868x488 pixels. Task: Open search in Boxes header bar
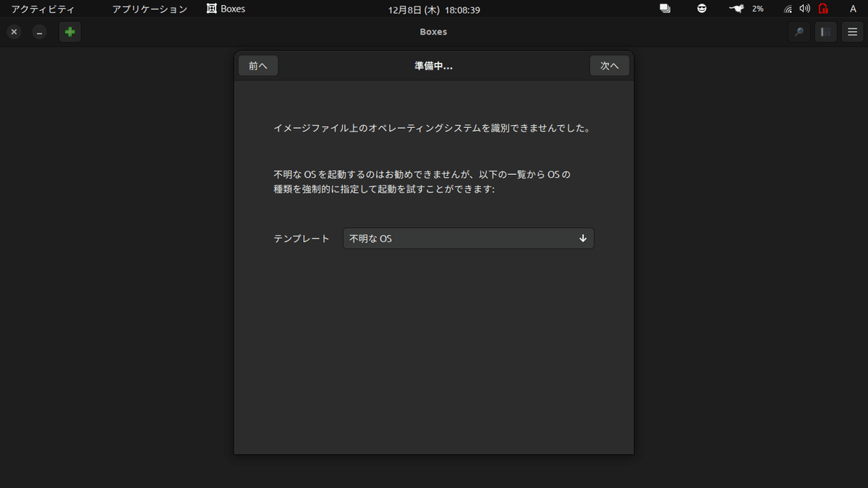pyautogui.click(x=799, y=32)
